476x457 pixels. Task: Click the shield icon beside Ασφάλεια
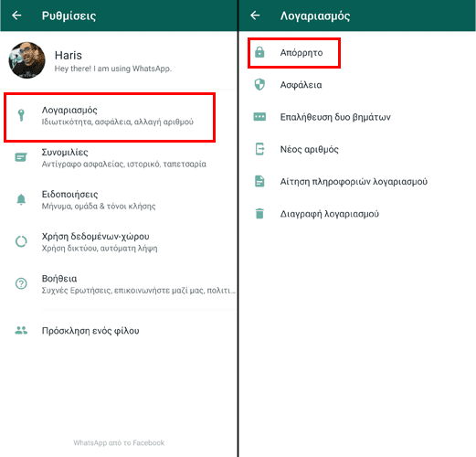coord(259,85)
